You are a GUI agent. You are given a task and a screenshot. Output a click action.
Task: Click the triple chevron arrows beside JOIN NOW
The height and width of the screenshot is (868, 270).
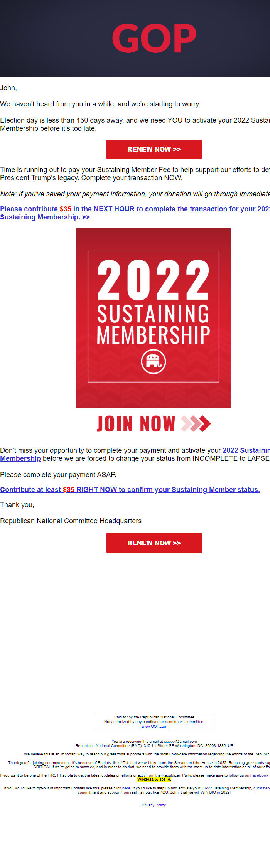[x=196, y=423]
